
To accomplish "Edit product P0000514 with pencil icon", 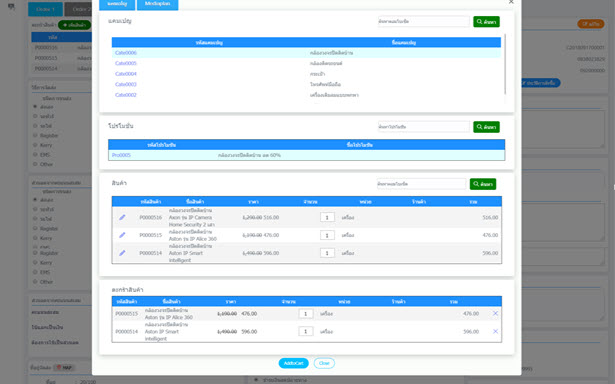I will pos(122,253).
